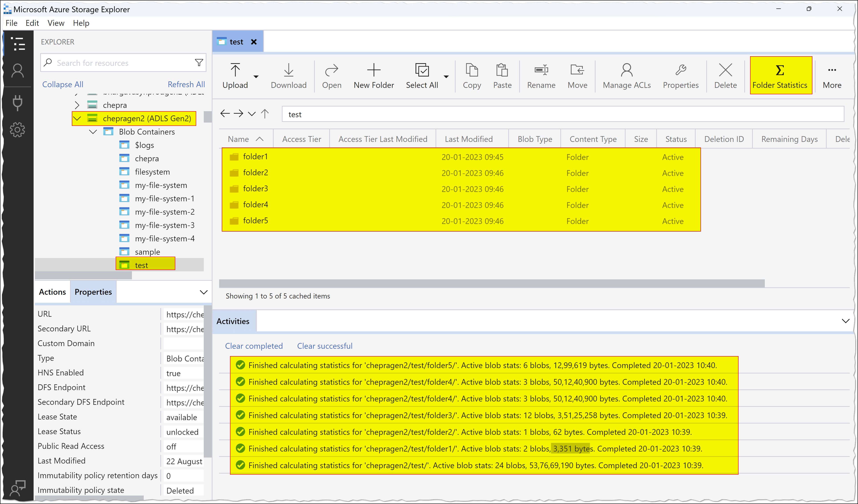Open the Feedback icon at sidebar bottom
The image size is (858, 504).
(x=18, y=488)
